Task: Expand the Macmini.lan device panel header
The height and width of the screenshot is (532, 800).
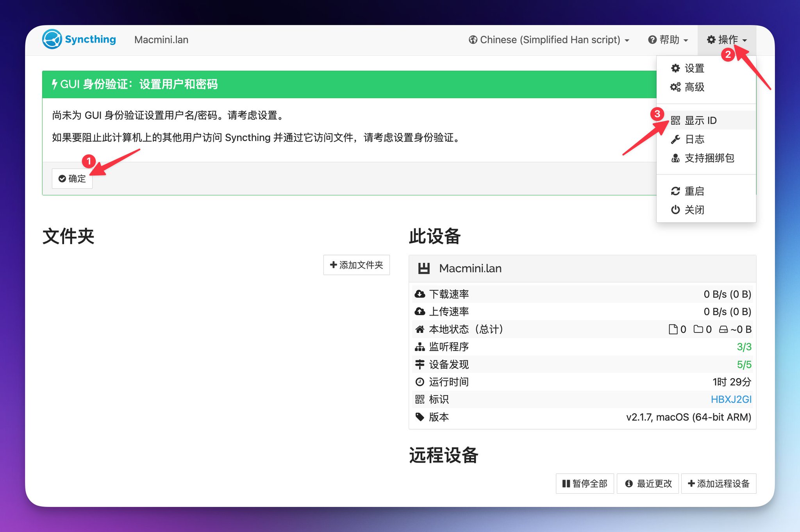Action: point(582,268)
